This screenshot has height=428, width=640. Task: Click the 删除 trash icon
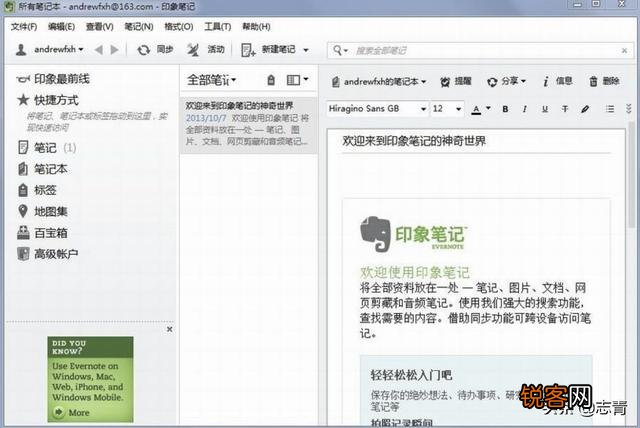point(593,82)
